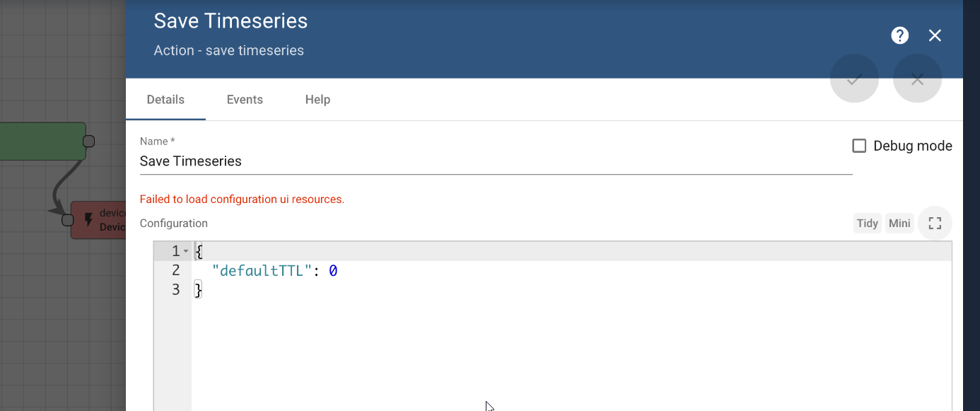Select the green rule node on canvas

pyautogui.click(x=42, y=141)
